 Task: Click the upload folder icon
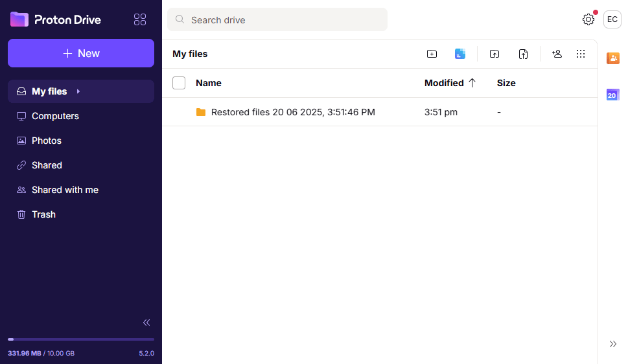[494, 54]
